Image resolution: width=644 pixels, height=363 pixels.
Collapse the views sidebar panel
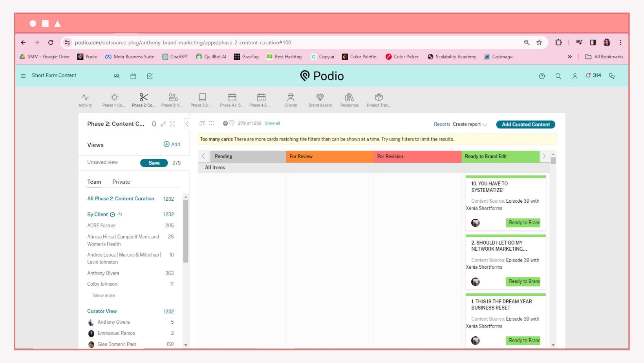[x=187, y=124]
